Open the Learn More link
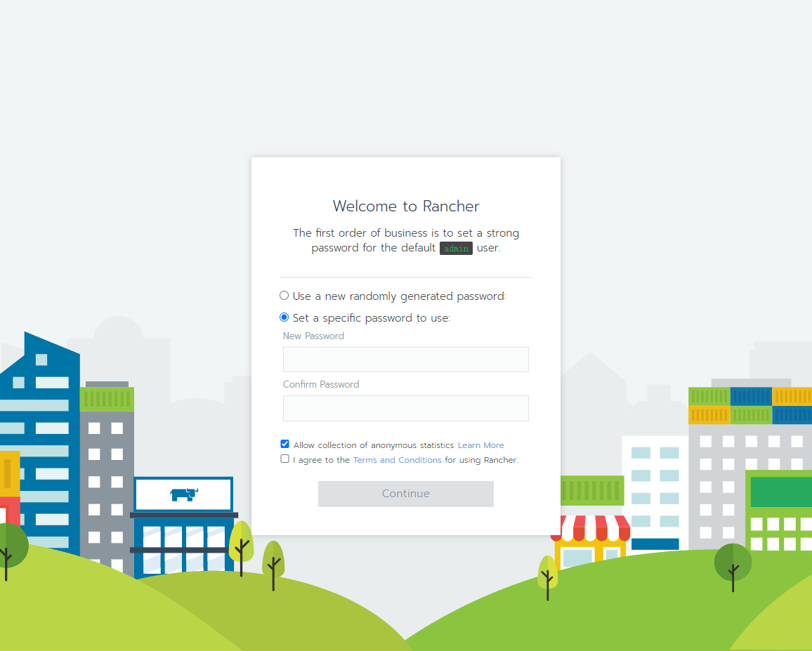The width and height of the screenshot is (812, 651). point(480,445)
